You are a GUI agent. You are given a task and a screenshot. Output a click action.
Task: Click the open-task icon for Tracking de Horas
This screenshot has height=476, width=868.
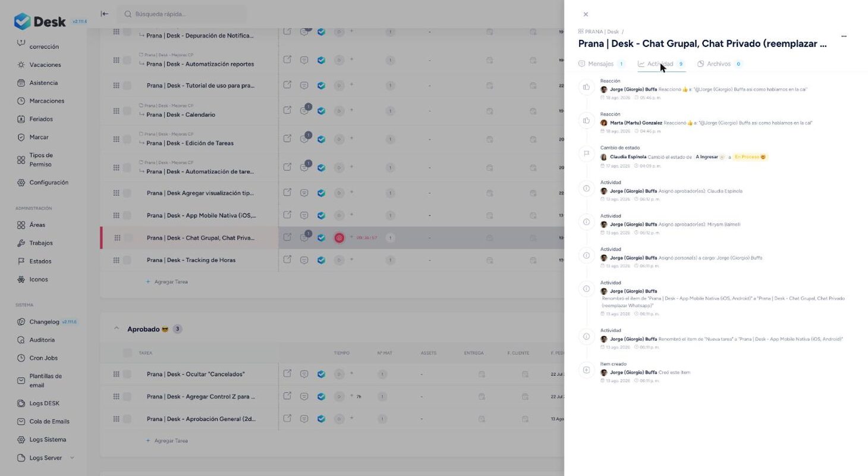[x=287, y=259]
